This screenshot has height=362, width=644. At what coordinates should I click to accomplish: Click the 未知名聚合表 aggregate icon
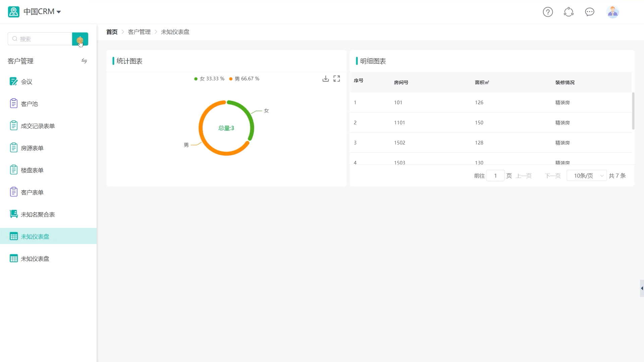click(x=14, y=214)
